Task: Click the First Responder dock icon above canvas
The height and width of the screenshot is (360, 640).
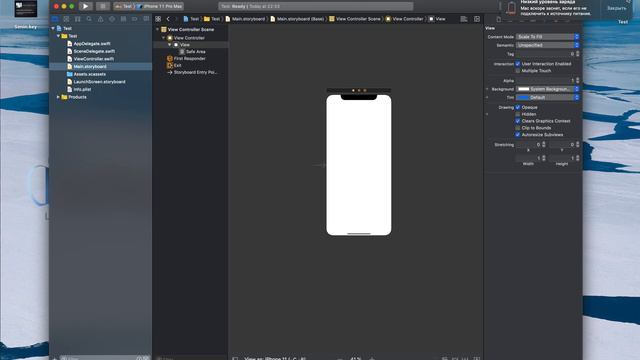Action: coord(359,90)
